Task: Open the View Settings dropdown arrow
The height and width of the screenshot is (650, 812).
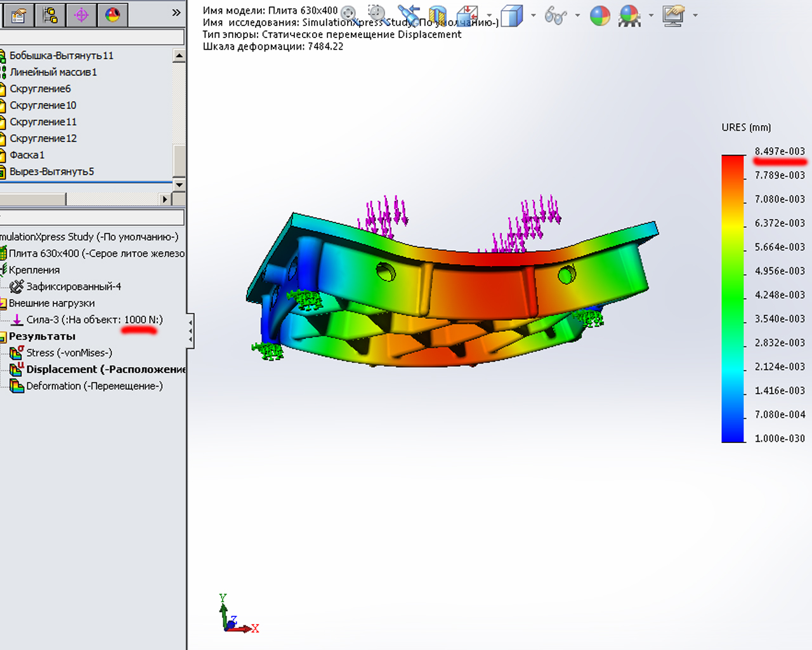Action: [695, 15]
